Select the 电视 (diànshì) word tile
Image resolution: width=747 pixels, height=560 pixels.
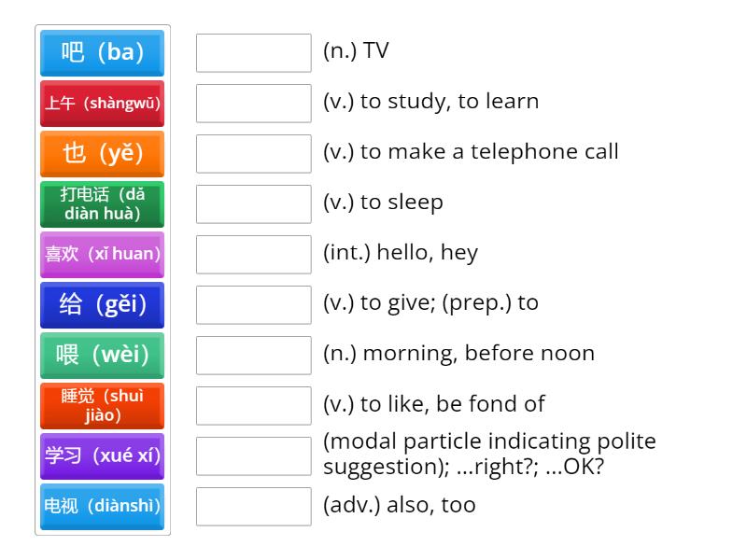(x=102, y=506)
